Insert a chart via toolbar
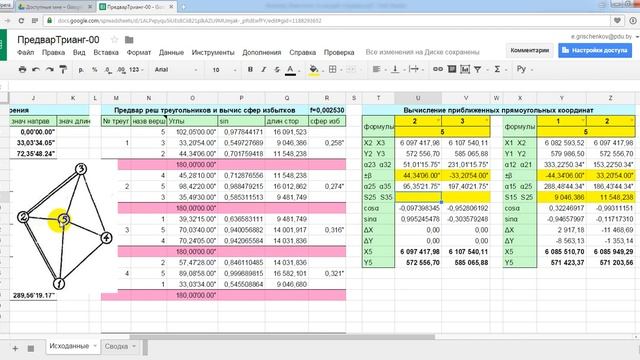 click(465, 69)
